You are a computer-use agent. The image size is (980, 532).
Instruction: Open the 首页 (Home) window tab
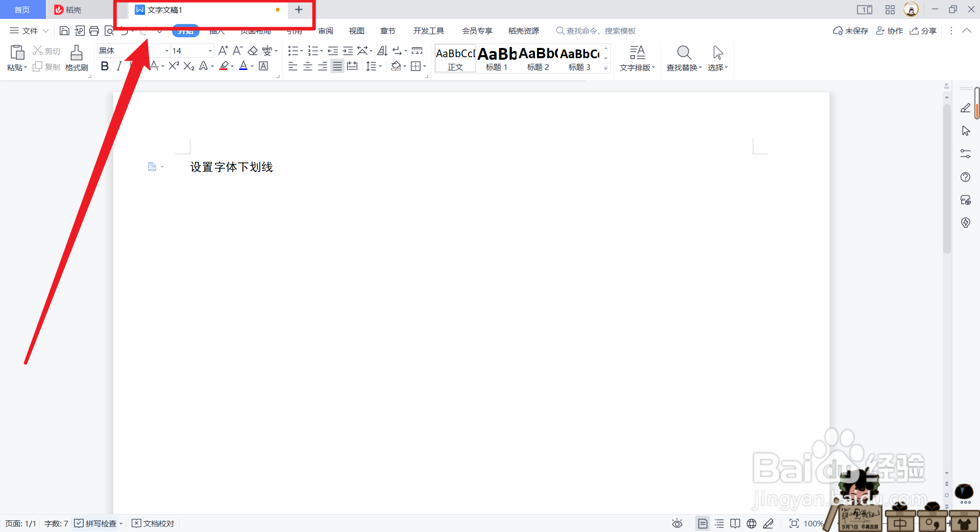click(x=22, y=10)
